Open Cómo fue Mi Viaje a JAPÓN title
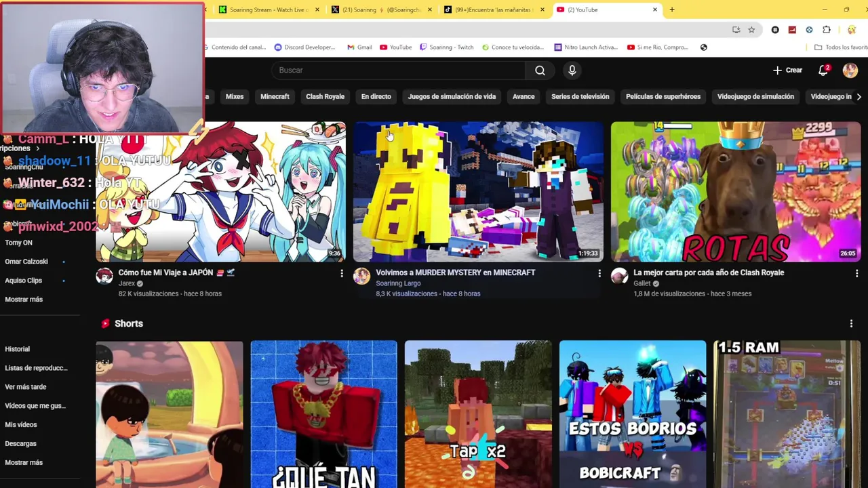 point(176,272)
